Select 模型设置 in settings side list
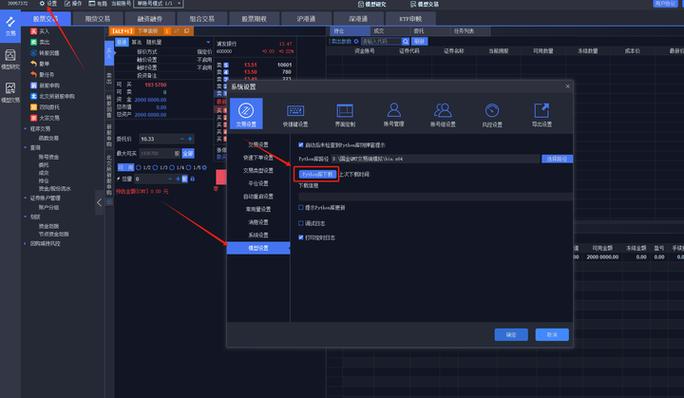This screenshot has width=684, height=398. 258,248
